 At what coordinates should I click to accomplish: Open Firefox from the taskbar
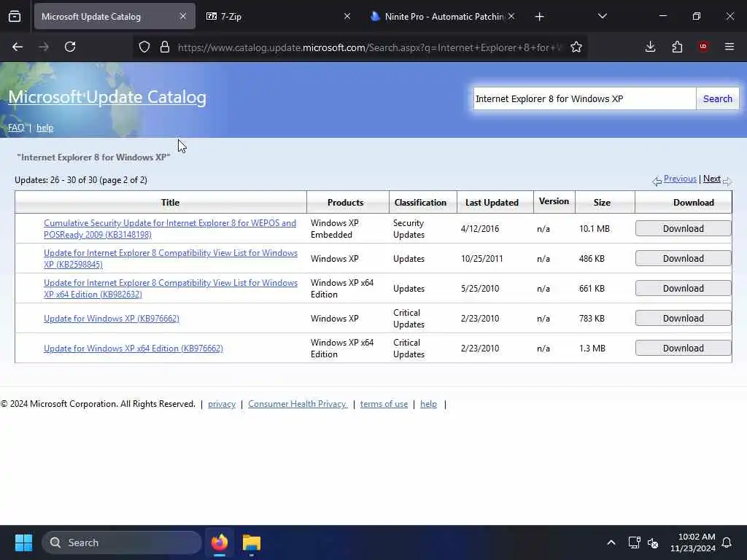(220, 542)
